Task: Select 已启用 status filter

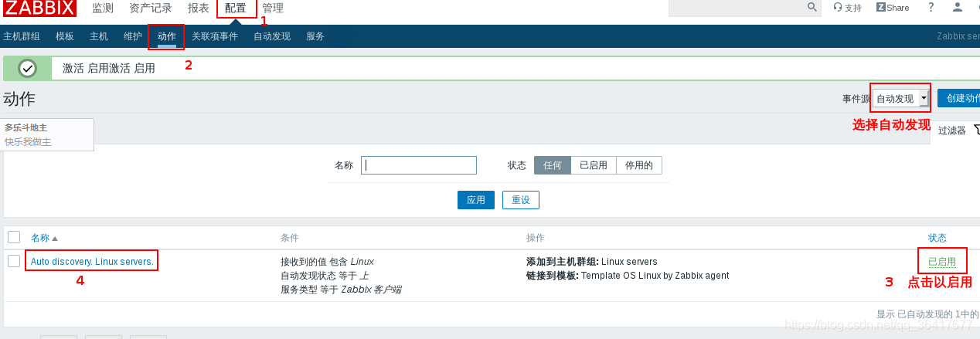Action: coord(594,165)
